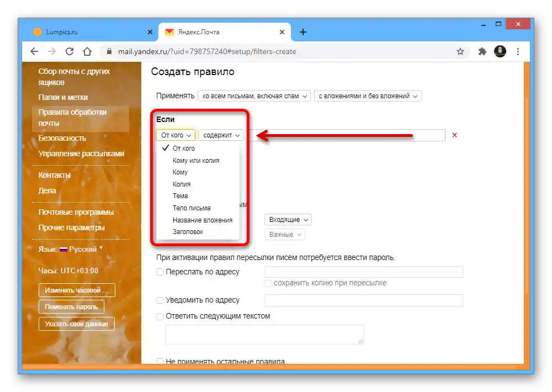Image resolution: width=552 pixels, height=392 pixels.
Task: Choose the 'Копия' option
Action: tap(198, 184)
